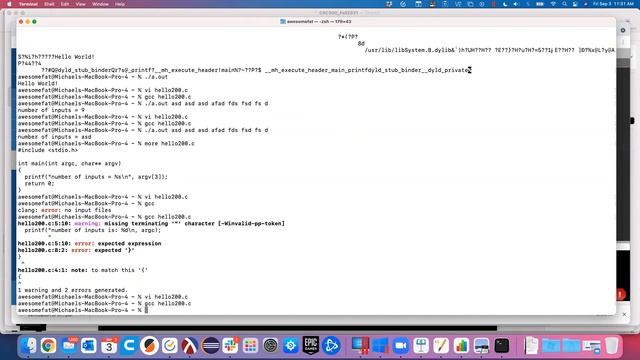Click the '1 warning and 2 errors generated.' line
Viewport: 640px width, 360px height.
click(73, 290)
